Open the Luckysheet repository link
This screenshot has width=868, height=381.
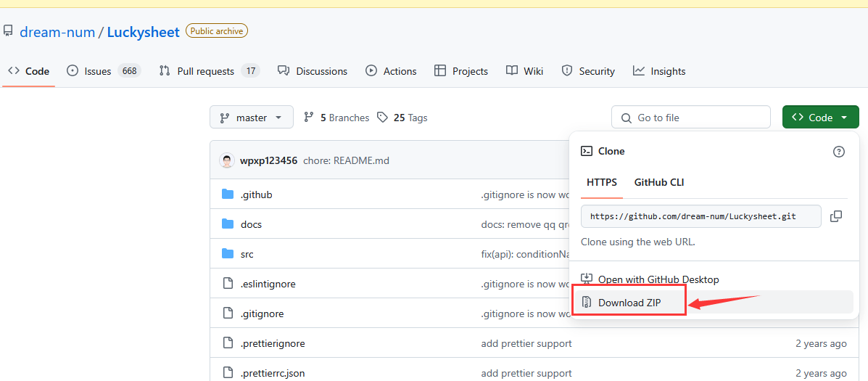[x=144, y=32]
